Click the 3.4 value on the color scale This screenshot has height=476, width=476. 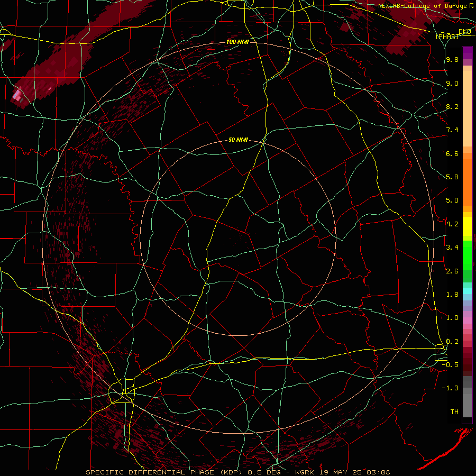452,248
